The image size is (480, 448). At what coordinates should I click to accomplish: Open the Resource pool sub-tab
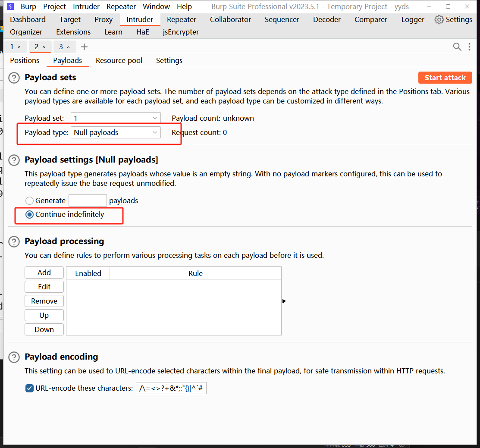click(119, 61)
